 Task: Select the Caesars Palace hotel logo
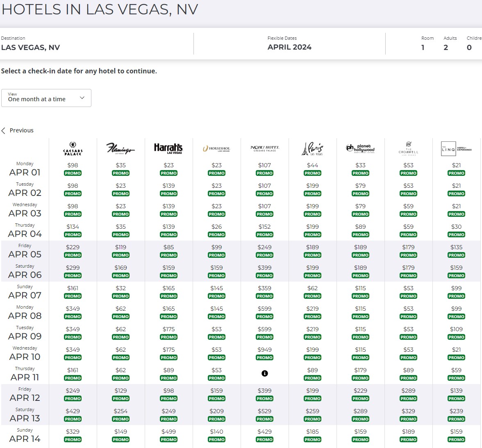(x=73, y=148)
